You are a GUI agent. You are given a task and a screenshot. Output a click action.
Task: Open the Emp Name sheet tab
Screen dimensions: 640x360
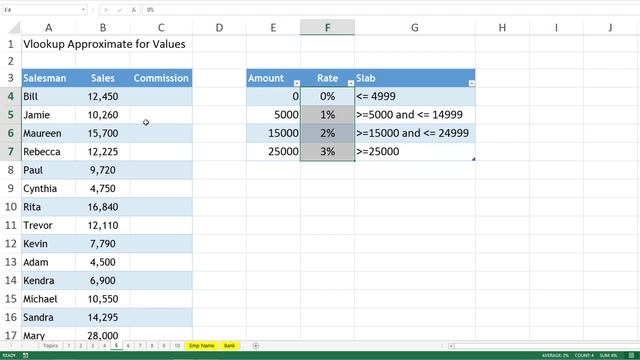click(202, 346)
